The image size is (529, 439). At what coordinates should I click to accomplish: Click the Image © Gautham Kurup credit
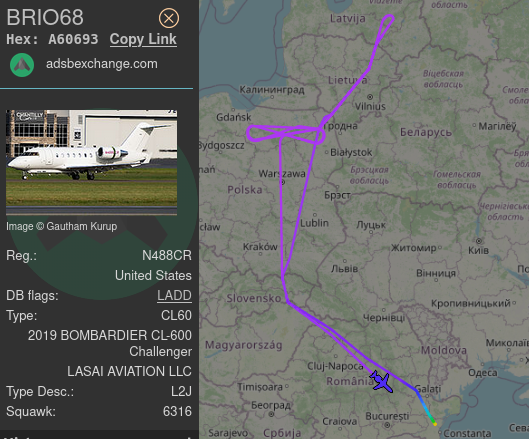click(61, 226)
